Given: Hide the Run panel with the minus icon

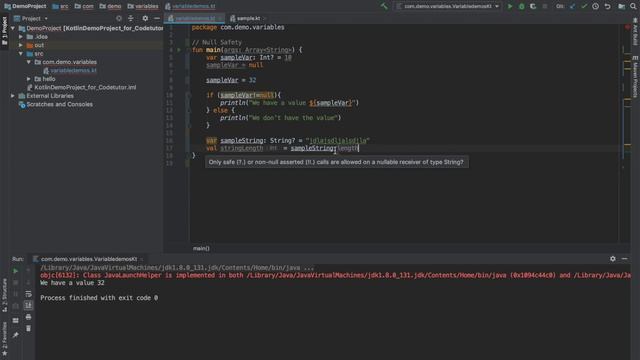Looking at the screenshot, I should (624, 259).
